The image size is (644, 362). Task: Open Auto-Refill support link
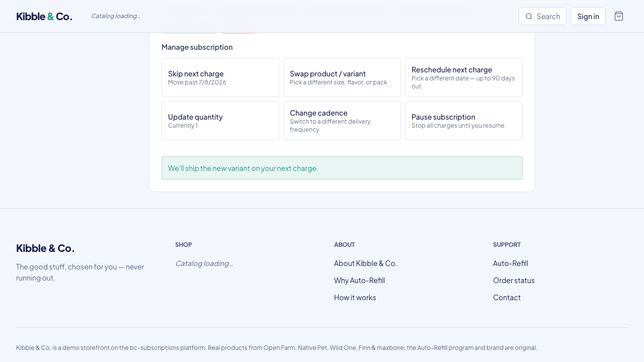[510, 263]
